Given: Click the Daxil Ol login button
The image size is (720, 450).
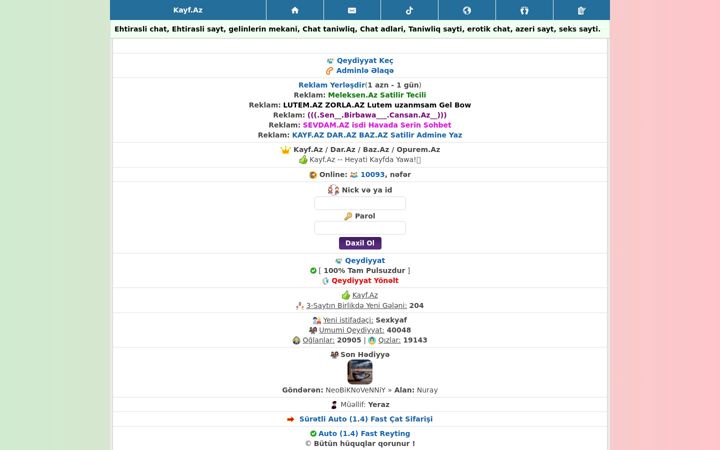Looking at the screenshot, I should coord(360,243).
